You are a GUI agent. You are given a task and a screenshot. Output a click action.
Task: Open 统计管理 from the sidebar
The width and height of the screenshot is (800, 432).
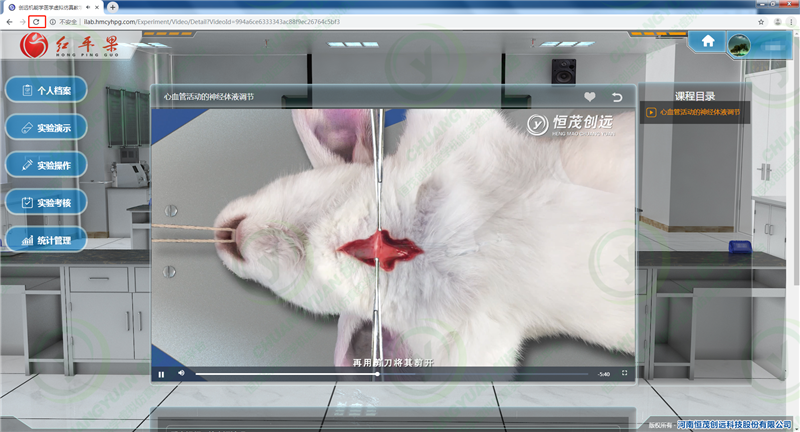(46, 240)
